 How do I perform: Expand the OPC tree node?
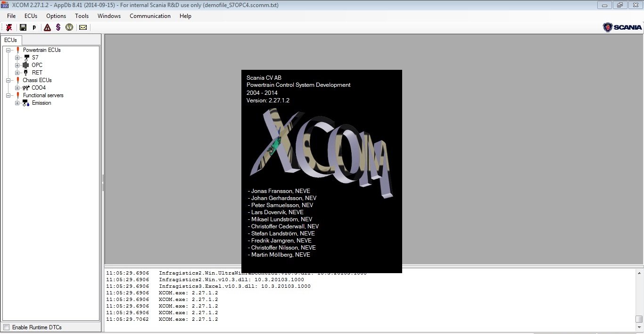[x=17, y=65]
